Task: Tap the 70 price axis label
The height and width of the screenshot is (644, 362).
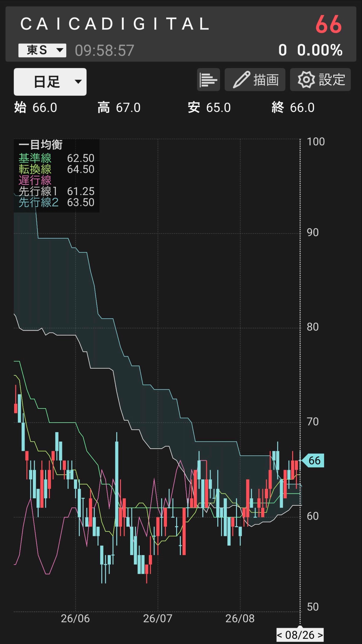Action: tap(313, 422)
